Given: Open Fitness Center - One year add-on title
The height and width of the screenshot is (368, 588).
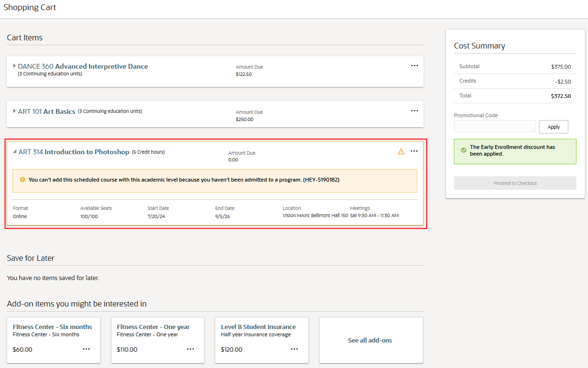Looking at the screenshot, I should (x=153, y=327).
